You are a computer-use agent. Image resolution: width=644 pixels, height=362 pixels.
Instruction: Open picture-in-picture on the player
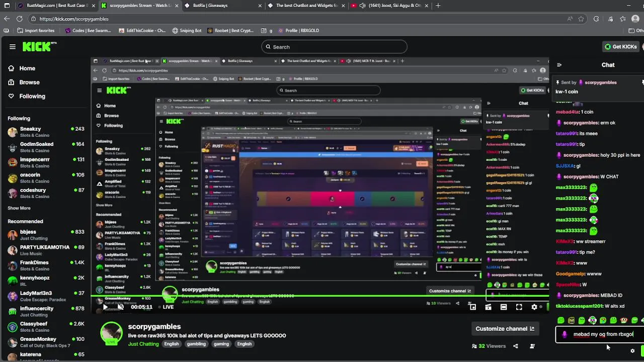pos(472,307)
